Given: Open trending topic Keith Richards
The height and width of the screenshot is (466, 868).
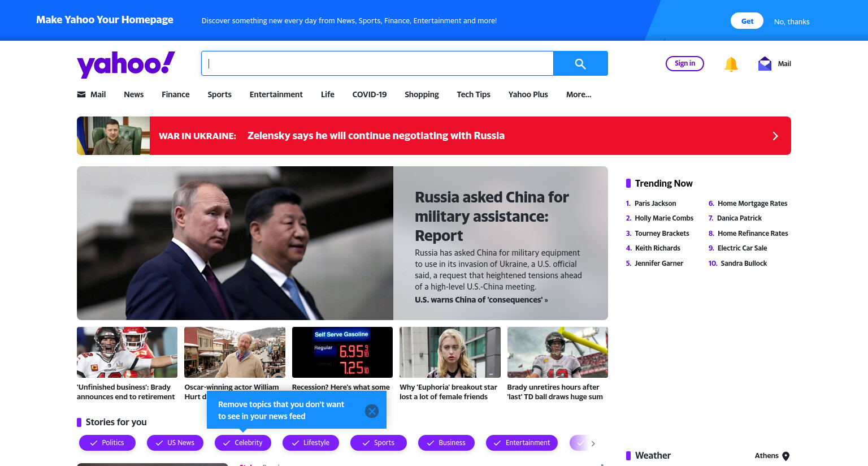Looking at the screenshot, I should tap(657, 248).
